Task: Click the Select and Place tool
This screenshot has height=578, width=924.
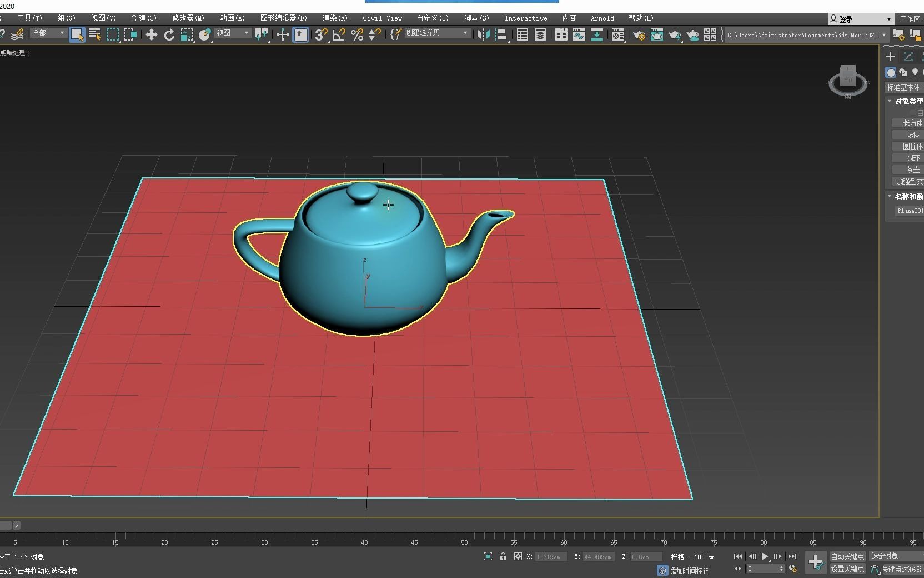Action: tap(205, 34)
